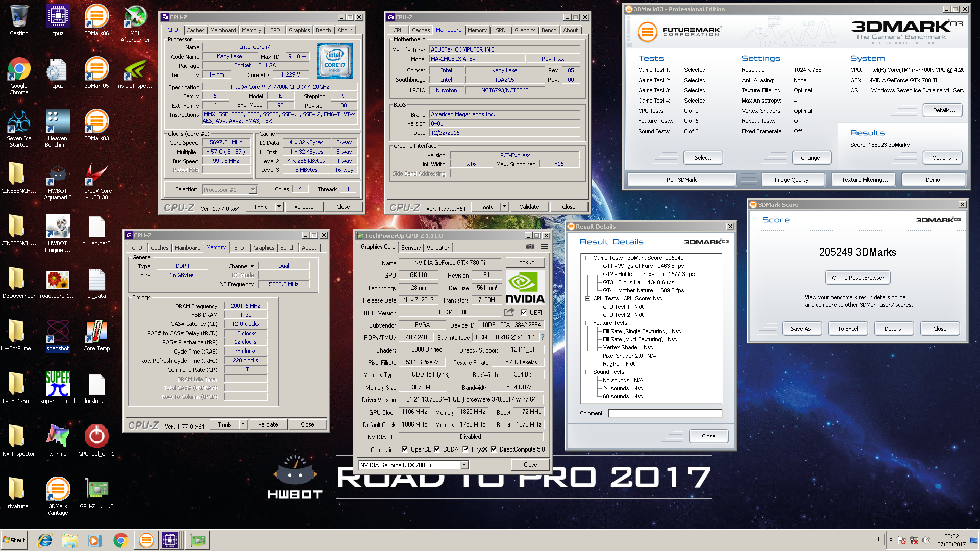Collapse the Feature Tests tree node
The image size is (980, 551).
588,323
